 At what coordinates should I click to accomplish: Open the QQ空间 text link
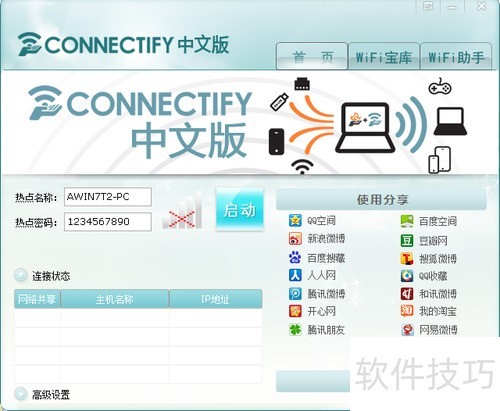(322, 221)
